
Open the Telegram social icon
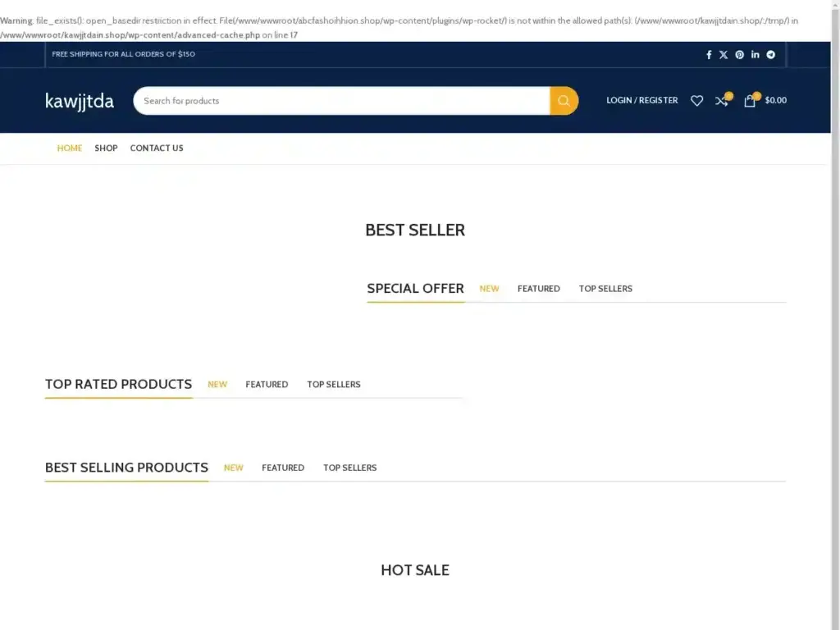pyautogui.click(x=770, y=54)
